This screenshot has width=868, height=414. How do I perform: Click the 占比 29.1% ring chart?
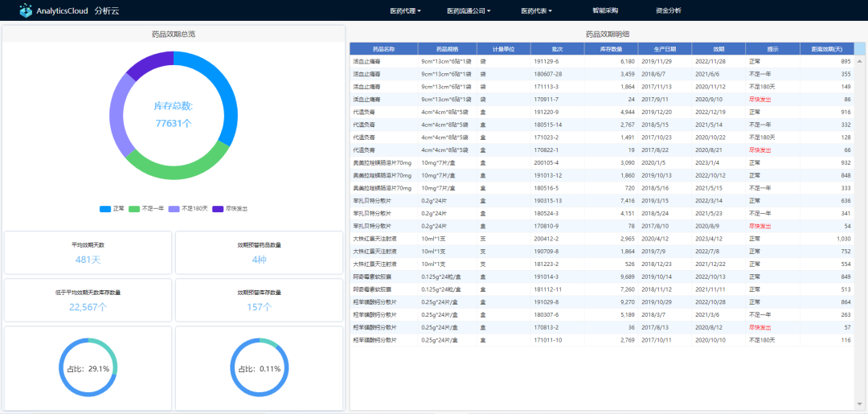point(88,367)
